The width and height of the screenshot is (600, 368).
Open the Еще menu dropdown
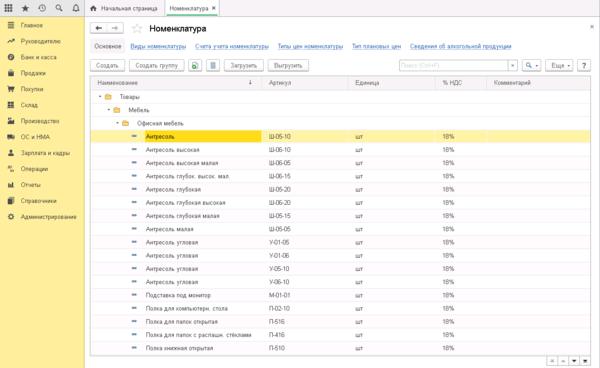point(559,65)
